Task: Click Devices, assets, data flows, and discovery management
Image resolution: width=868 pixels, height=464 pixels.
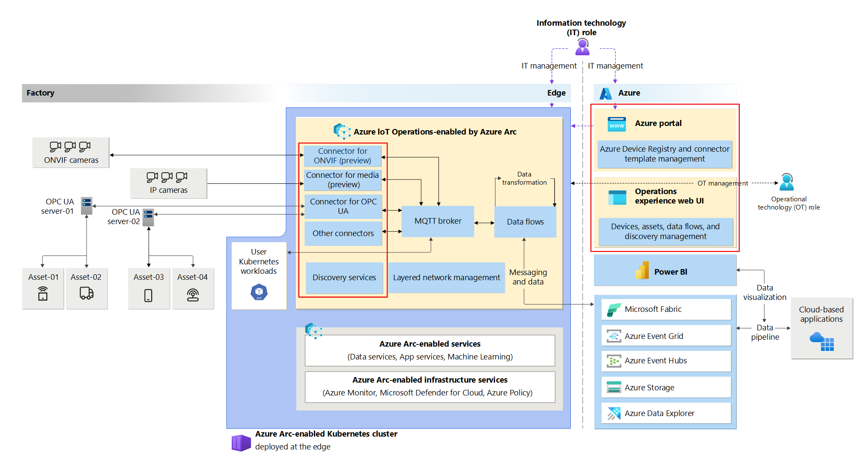Action: pos(665,231)
